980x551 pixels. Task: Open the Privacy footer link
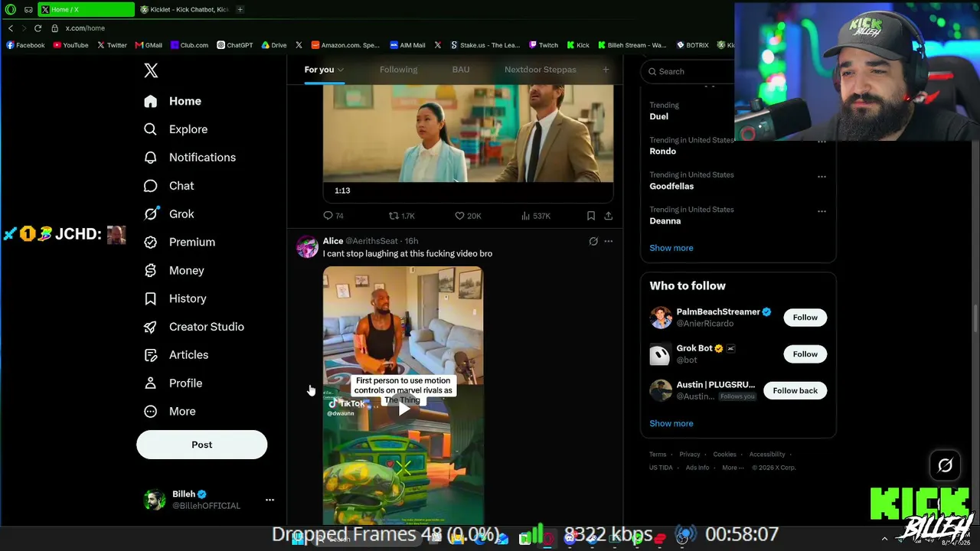690,455
